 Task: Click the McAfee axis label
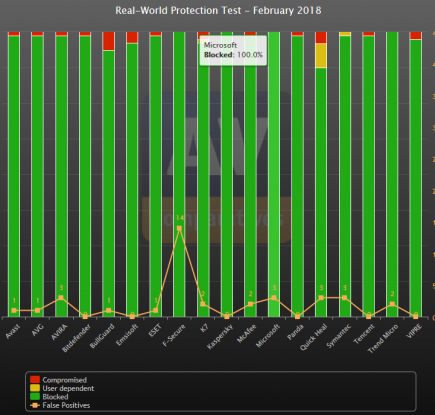point(246,333)
